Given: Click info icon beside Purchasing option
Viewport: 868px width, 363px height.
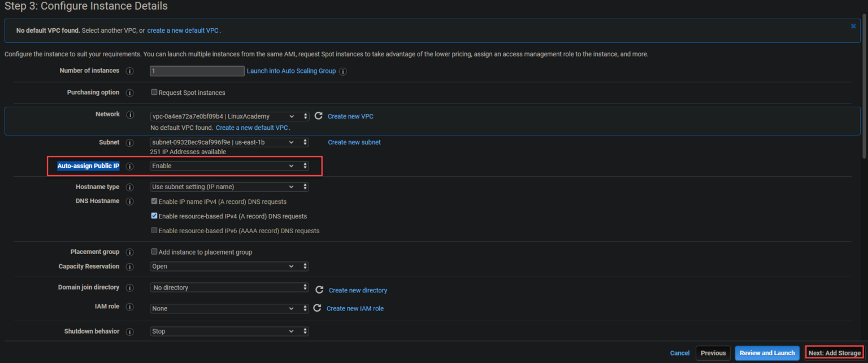Looking at the screenshot, I should (129, 93).
